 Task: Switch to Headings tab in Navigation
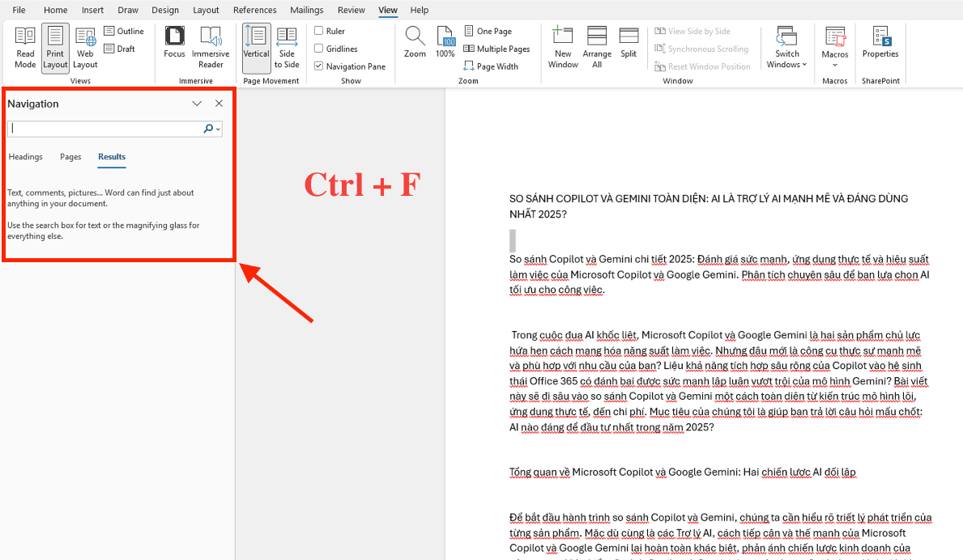[26, 157]
